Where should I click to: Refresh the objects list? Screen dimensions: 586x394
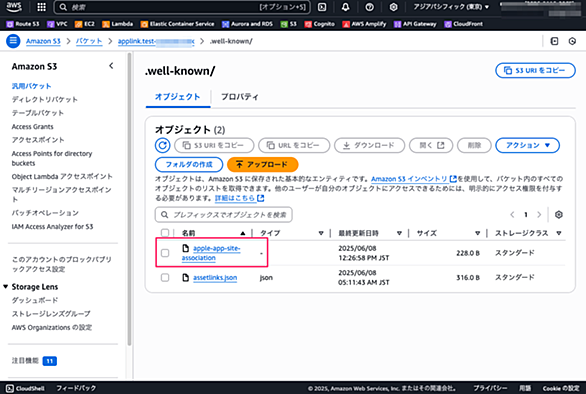[163, 145]
